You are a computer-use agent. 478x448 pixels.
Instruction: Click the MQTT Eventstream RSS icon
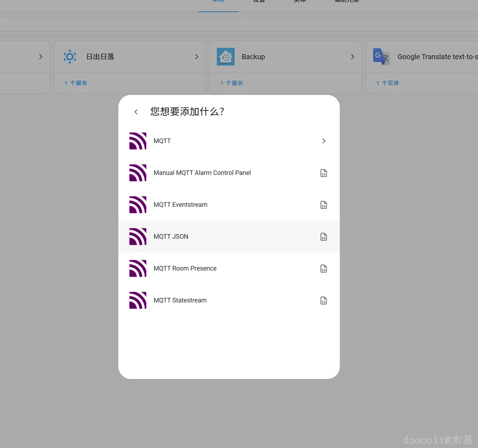tap(137, 204)
